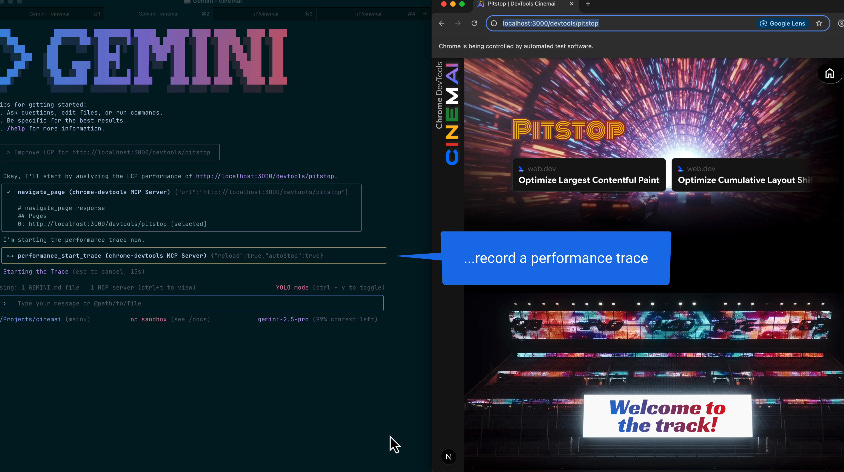Go forward in the Chrome browser
Screen dimensions: 844x472
[x=458, y=23]
